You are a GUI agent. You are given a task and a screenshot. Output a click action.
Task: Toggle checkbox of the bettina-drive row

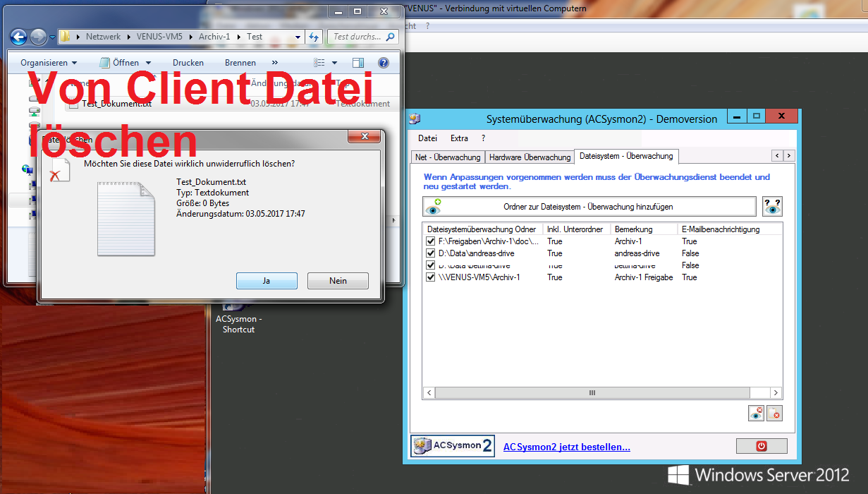(x=431, y=265)
